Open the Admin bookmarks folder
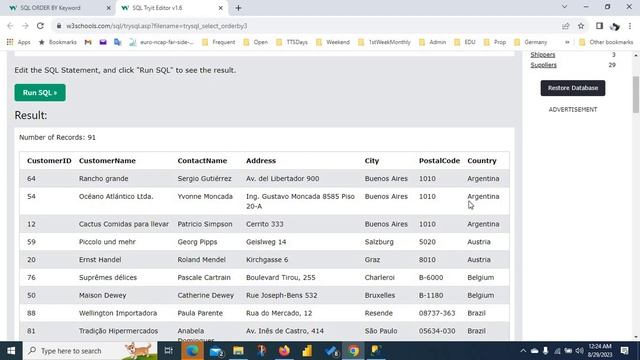Viewport: 640px width, 360px height. [x=433, y=42]
